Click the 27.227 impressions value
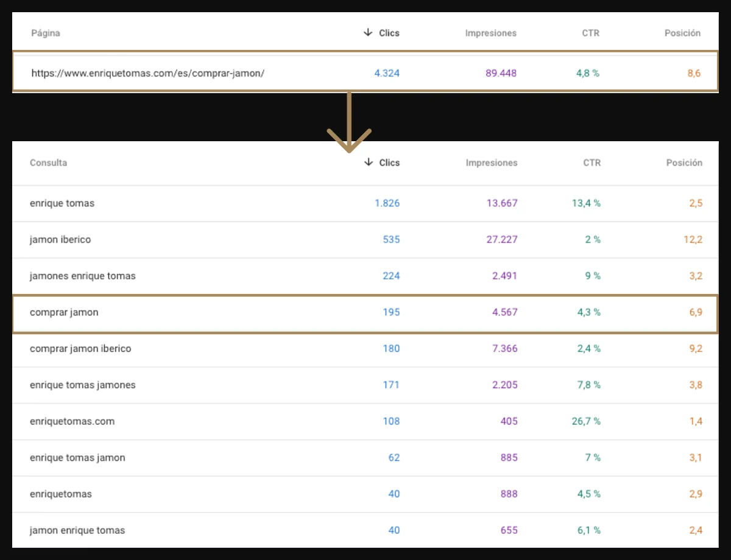The width and height of the screenshot is (731, 560). tap(502, 240)
